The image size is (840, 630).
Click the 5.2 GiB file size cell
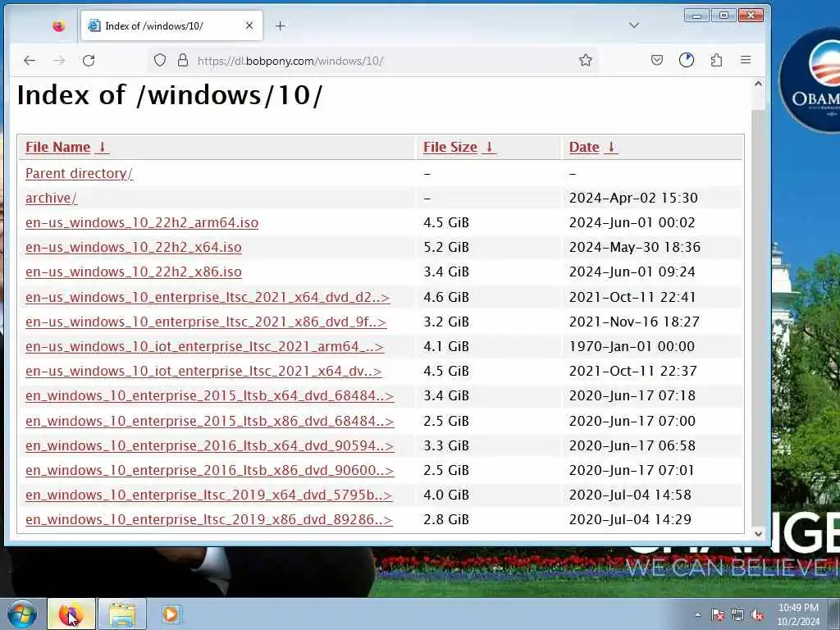[x=446, y=248]
